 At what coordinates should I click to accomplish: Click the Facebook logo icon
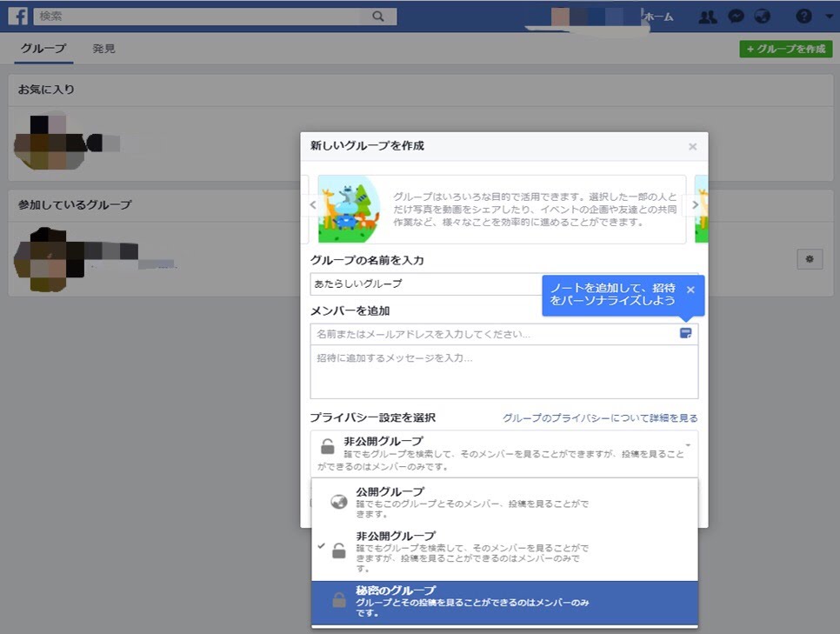17,17
